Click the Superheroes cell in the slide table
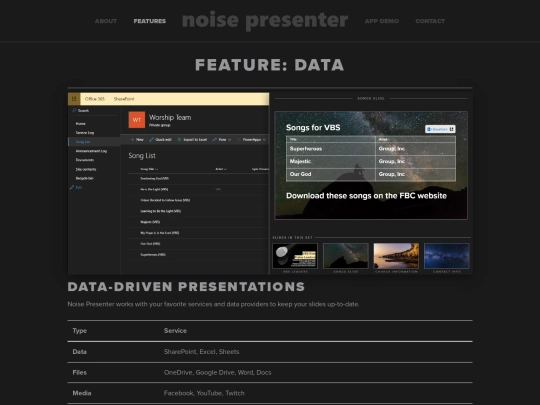 [331, 149]
